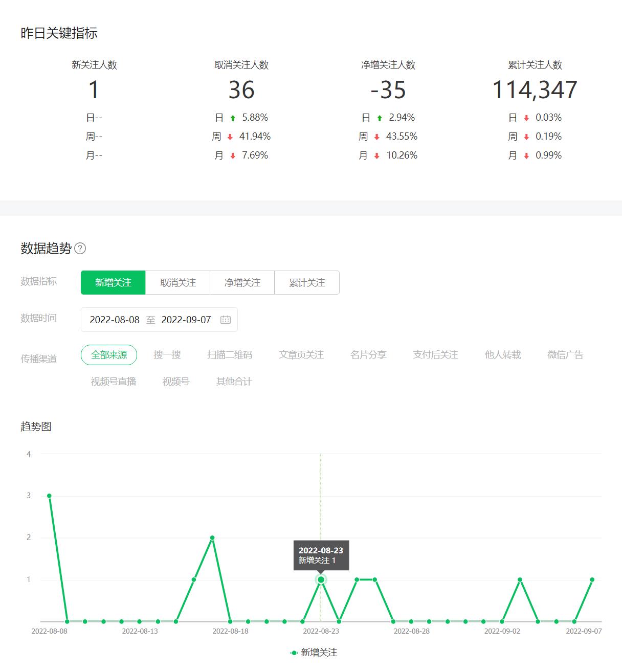This screenshot has width=622, height=672.
Task: Click the 114,347 cumulative followers value
Action: coord(535,90)
